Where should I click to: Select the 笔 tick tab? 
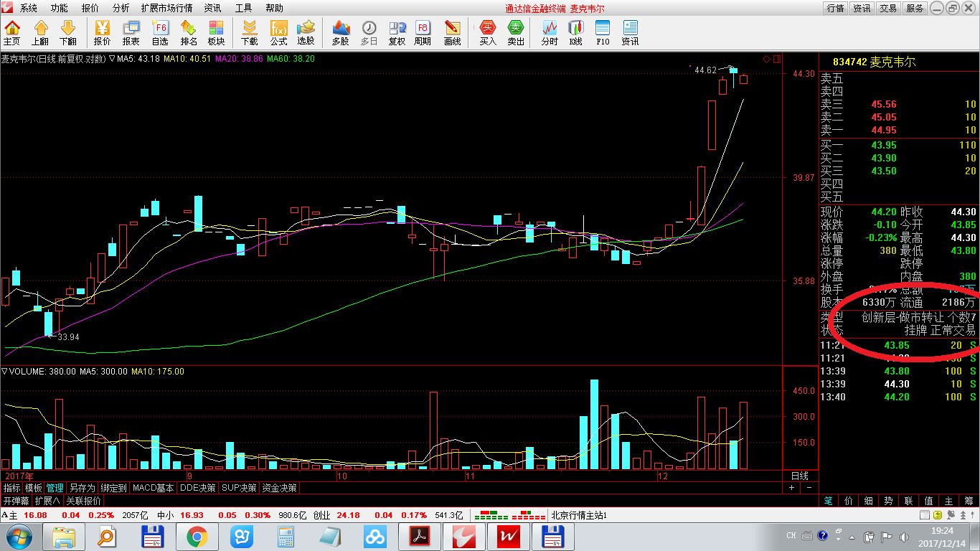click(829, 501)
